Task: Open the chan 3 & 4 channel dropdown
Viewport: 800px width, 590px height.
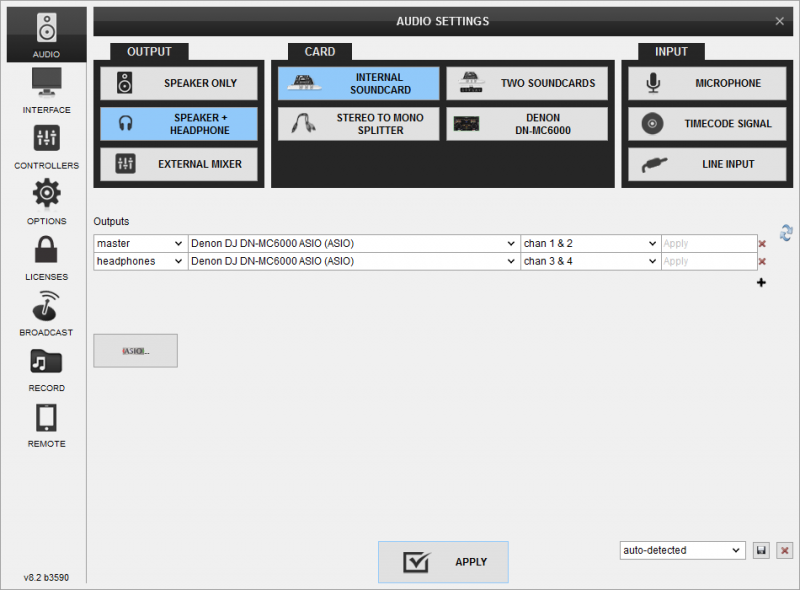Action: [590, 261]
